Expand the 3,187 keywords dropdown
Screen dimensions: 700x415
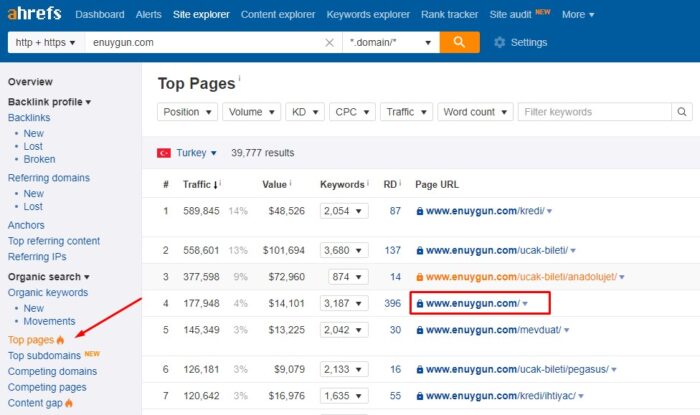(x=344, y=303)
